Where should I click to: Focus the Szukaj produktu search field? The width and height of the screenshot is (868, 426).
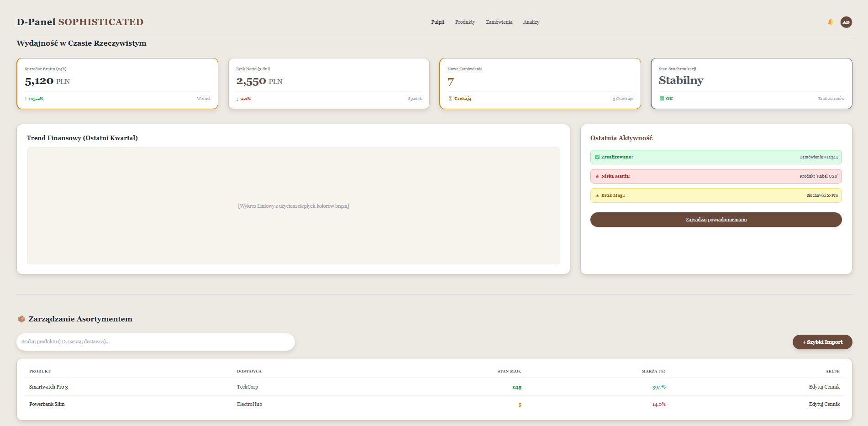[x=155, y=342]
